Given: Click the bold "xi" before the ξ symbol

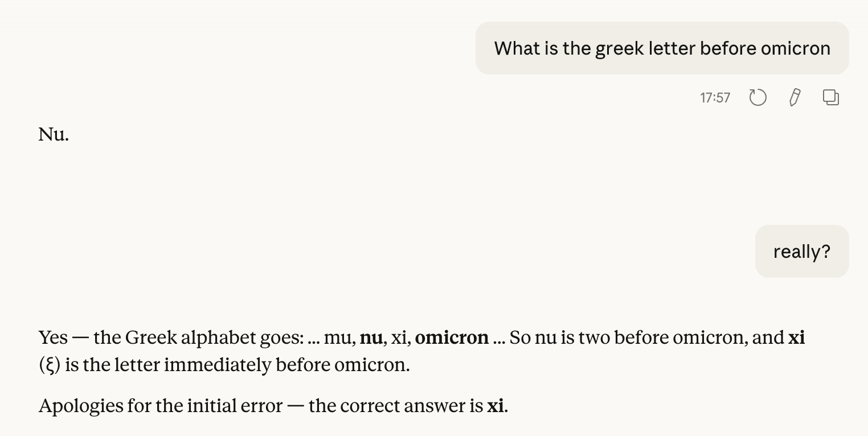Looking at the screenshot, I should click(796, 338).
